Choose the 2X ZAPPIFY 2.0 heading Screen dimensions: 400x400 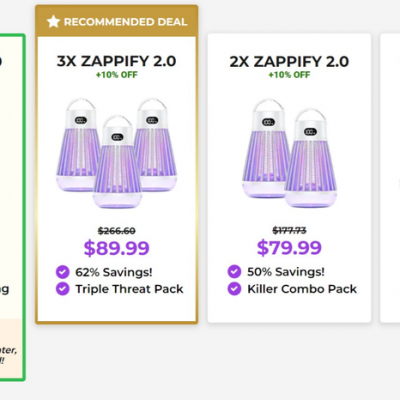click(x=289, y=62)
